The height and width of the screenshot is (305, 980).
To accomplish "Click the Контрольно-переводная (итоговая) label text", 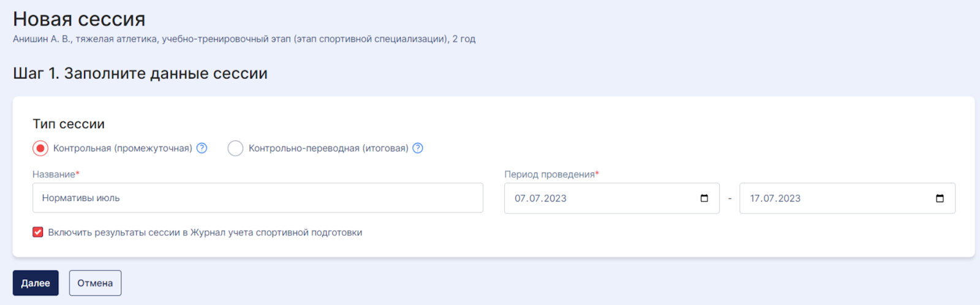I will point(328,148).
